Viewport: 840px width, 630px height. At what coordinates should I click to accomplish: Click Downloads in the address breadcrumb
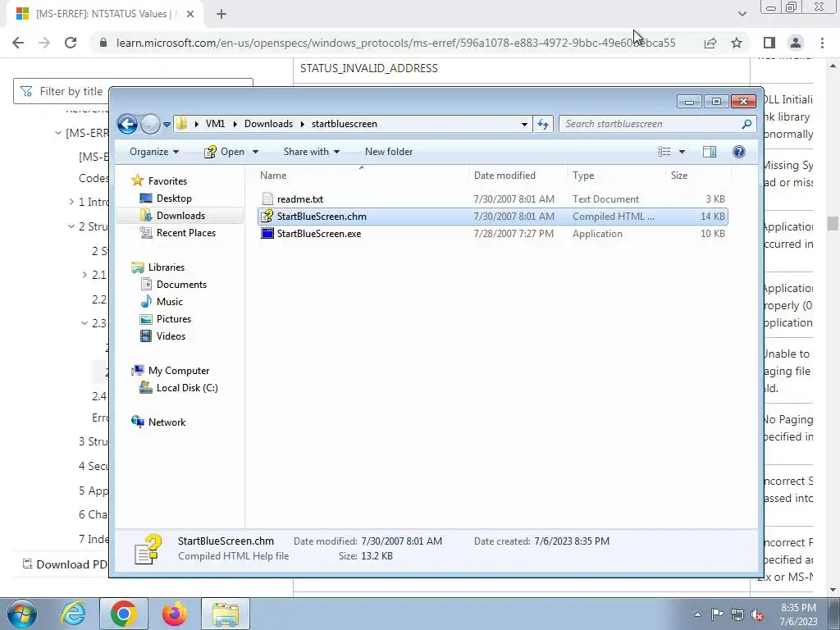point(268,124)
